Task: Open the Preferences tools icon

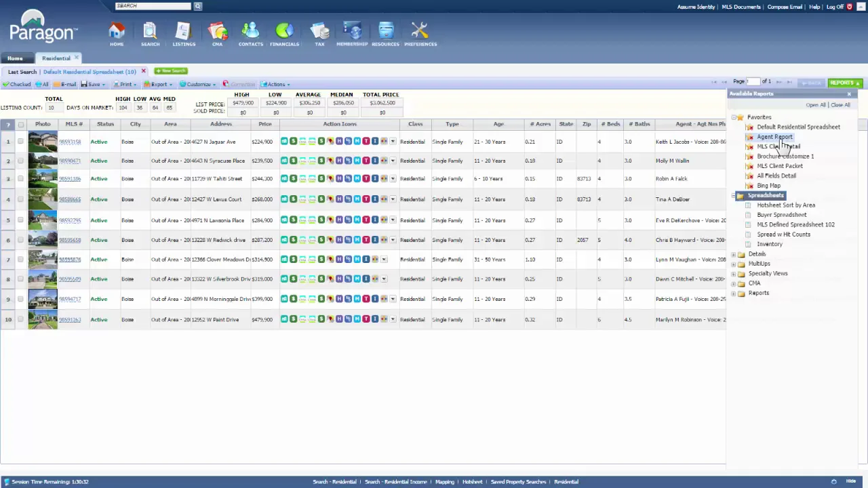Action: tap(420, 34)
